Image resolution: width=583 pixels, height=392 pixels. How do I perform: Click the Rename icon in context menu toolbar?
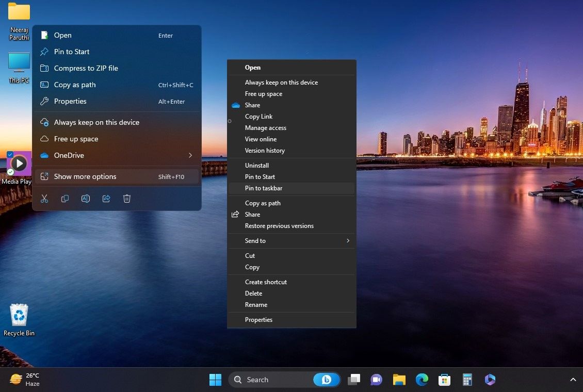point(86,199)
